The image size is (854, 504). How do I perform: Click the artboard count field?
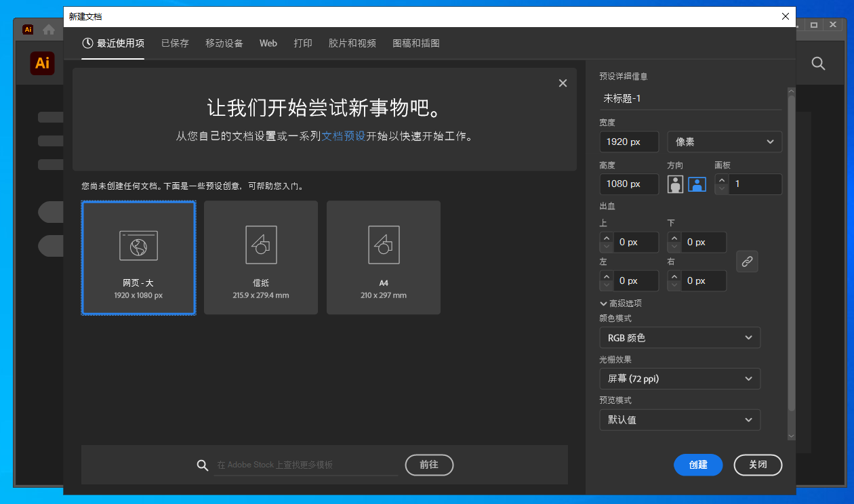(755, 184)
